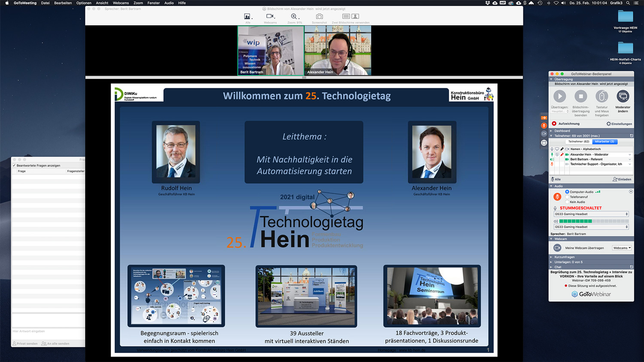
Task: Open the Webcams dropdown in Webcam pane
Action: click(622, 248)
